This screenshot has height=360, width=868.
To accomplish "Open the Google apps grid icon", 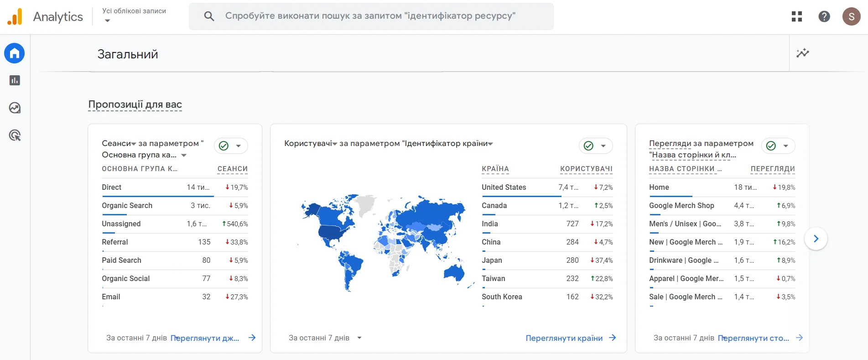I will click(797, 16).
